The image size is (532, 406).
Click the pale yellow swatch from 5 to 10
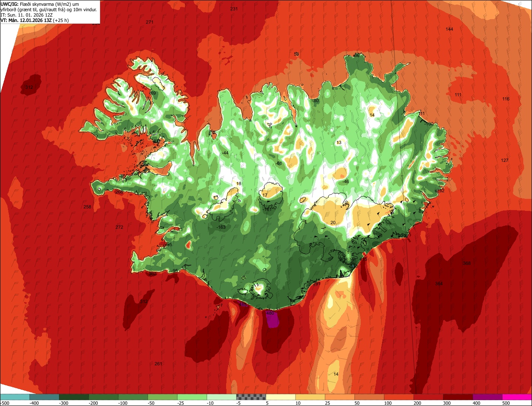click(x=281, y=397)
